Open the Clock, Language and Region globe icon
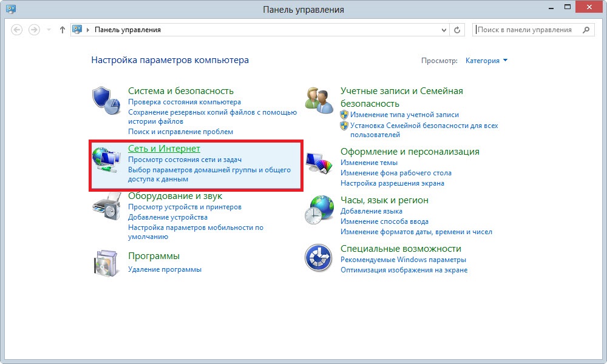 [319, 210]
